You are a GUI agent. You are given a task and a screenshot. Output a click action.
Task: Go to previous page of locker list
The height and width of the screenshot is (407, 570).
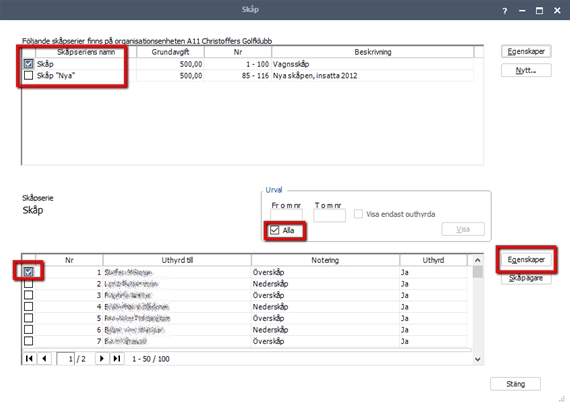44,359
